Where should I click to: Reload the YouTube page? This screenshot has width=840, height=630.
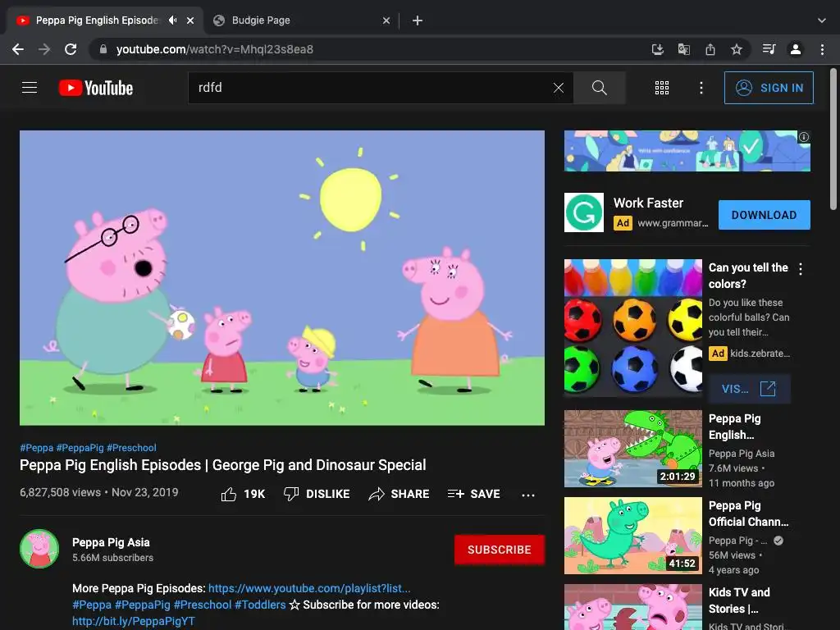[x=71, y=49]
